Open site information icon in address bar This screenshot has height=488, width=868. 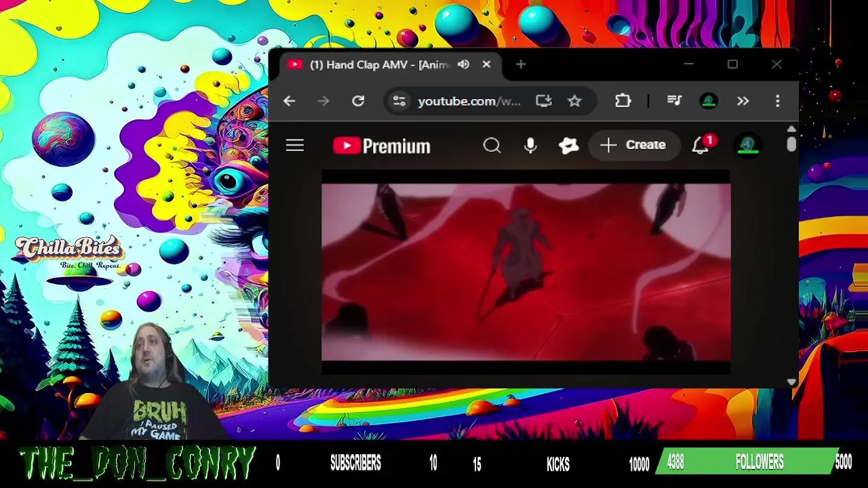399,101
